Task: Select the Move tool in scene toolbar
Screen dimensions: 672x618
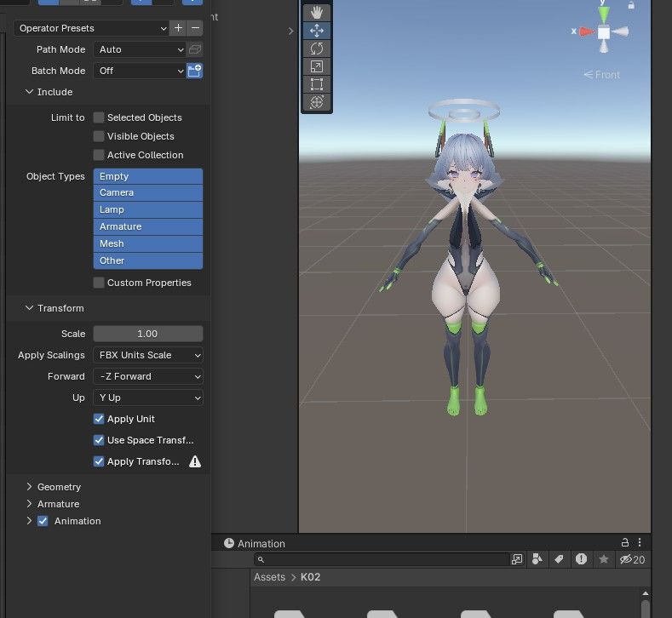Action: 317,31
